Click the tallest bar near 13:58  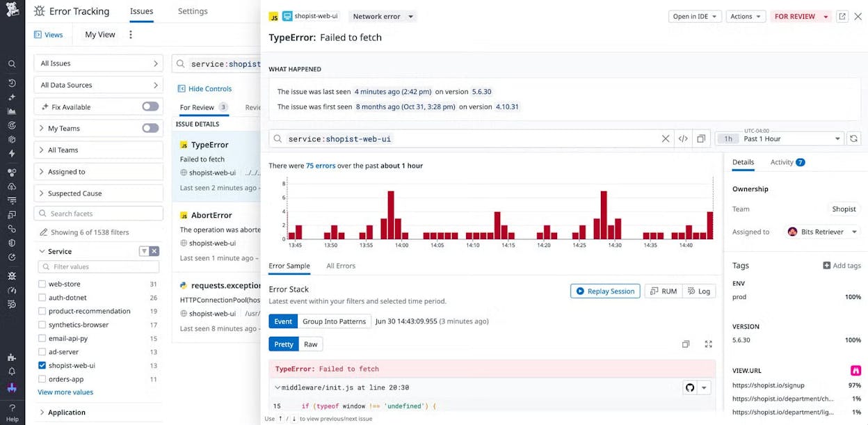(x=391, y=215)
